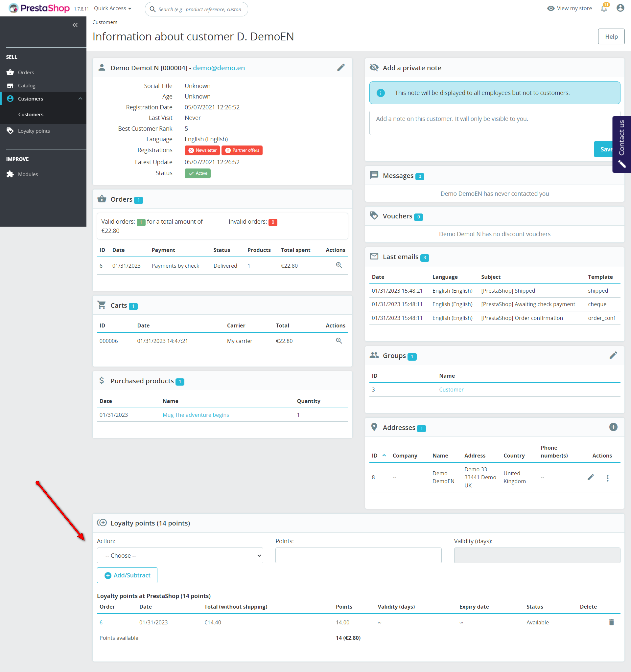Toggle Partner offers registration badge
Image resolution: width=631 pixels, height=672 pixels.
(242, 150)
